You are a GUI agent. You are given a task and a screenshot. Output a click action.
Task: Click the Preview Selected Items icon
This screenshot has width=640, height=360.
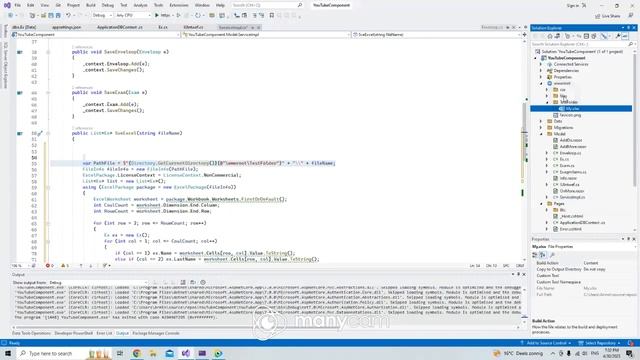click(625, 36)
